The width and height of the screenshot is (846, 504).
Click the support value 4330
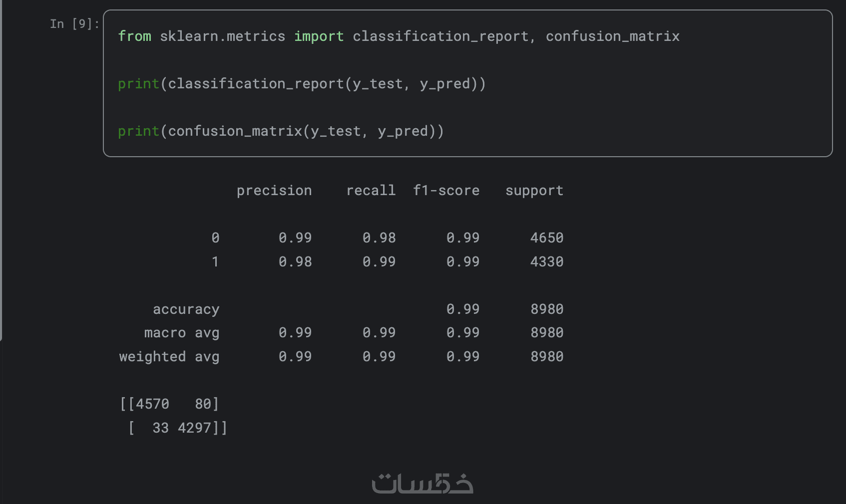coord(547,262)
